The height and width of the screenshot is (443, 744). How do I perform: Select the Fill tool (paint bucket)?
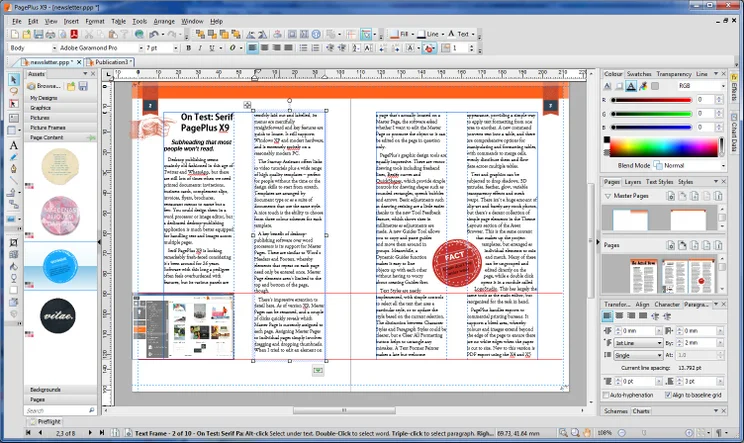(14, 267)
